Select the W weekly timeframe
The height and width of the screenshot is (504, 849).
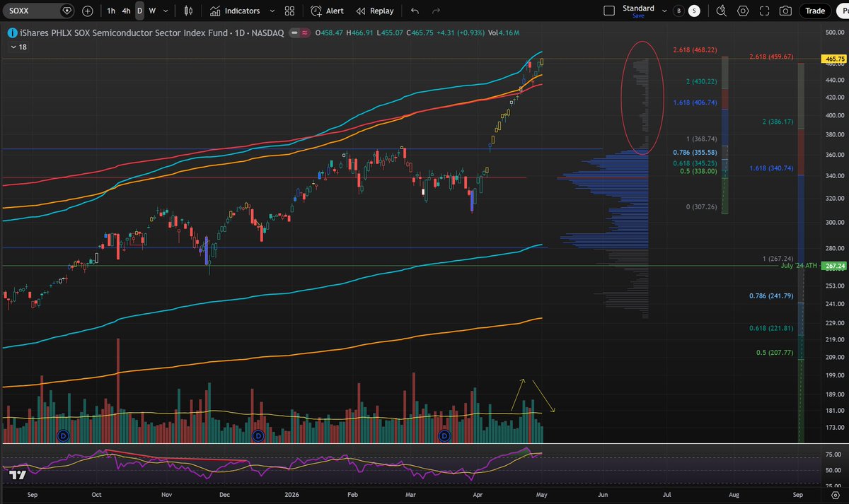coord(152,11)
